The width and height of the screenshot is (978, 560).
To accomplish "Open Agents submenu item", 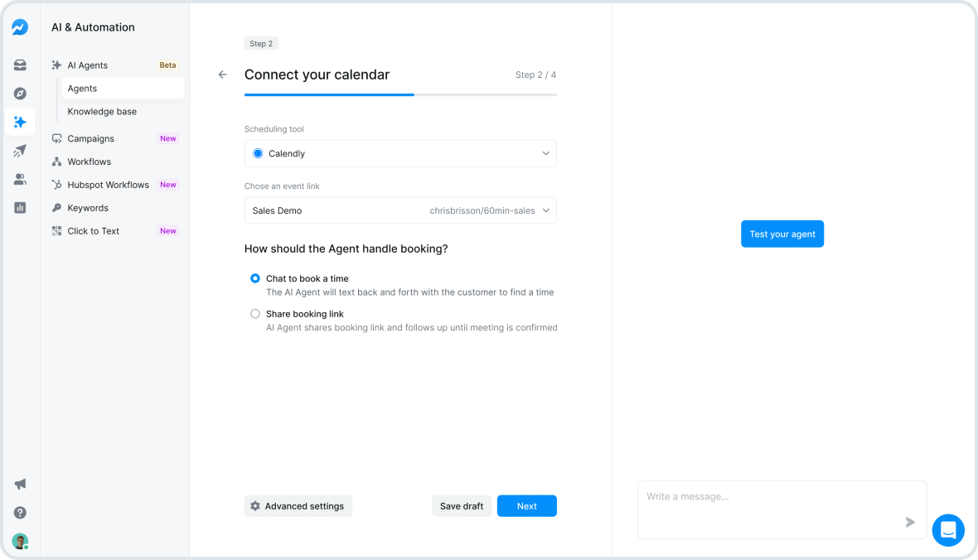I will tap(123, 89).
